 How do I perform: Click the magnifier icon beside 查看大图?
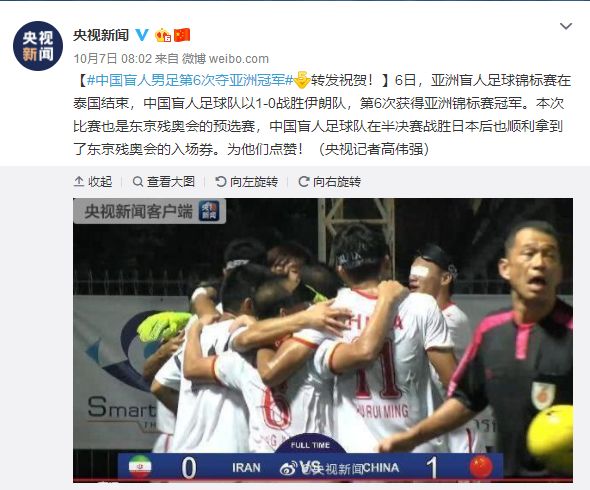(x=138, y=182)
